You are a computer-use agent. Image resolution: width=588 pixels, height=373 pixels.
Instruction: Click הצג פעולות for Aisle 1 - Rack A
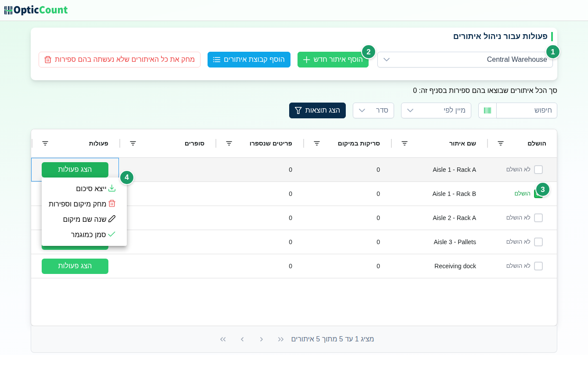click(x=75, y=170)
